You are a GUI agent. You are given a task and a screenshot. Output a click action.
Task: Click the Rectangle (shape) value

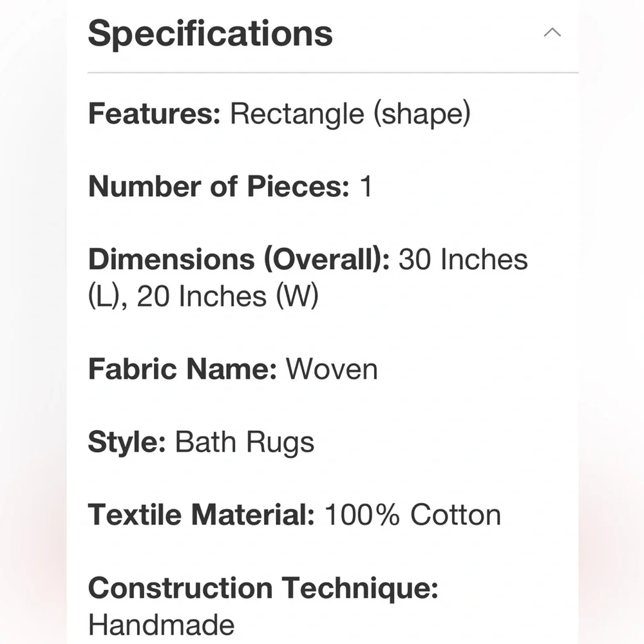tap(350, 115)
